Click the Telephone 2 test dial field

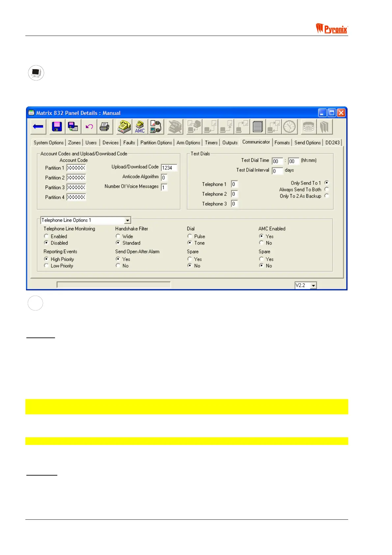coord(235,194)
